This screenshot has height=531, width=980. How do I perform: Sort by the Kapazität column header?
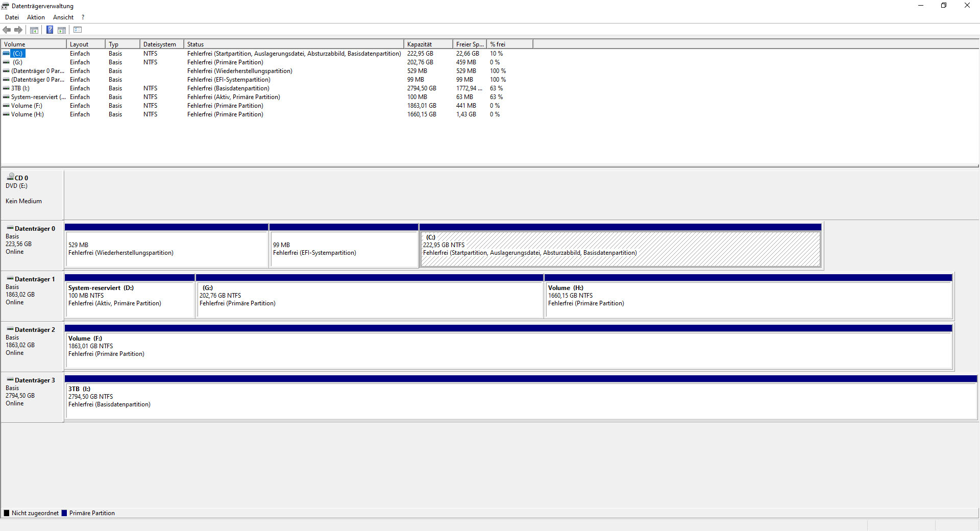pos(428,44)
